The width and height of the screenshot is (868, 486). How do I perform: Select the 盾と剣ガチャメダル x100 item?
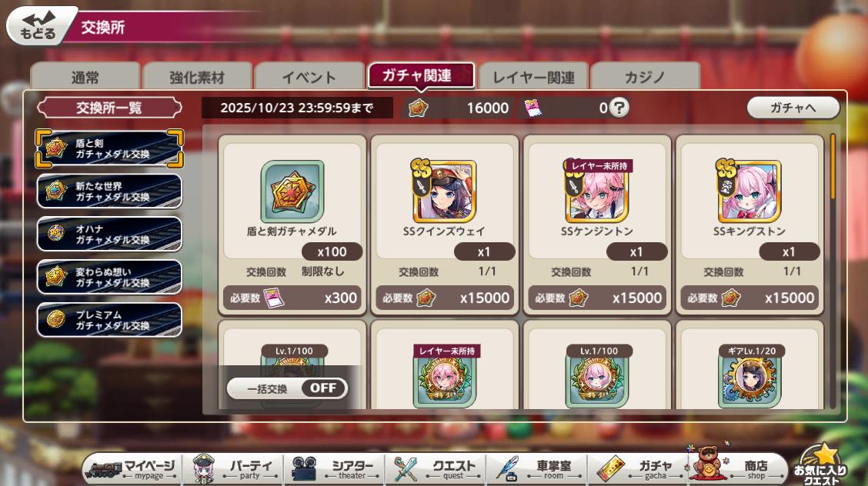point(292,225)
